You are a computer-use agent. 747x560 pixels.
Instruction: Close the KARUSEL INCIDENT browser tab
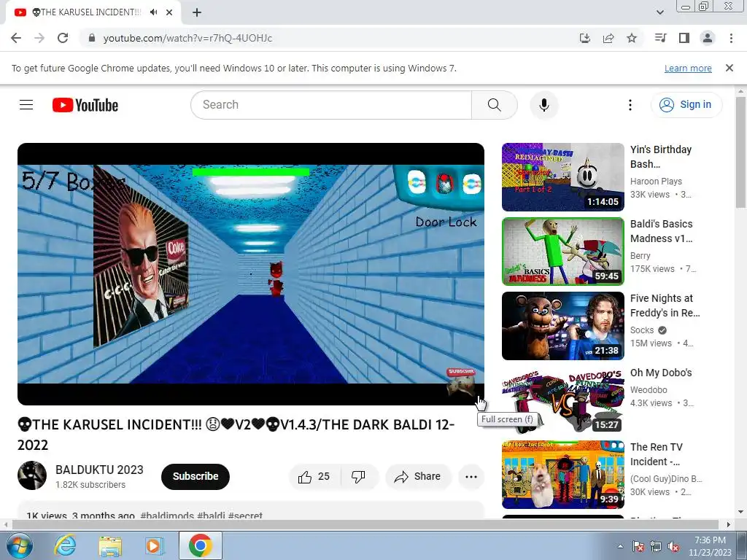click(169, 12)
